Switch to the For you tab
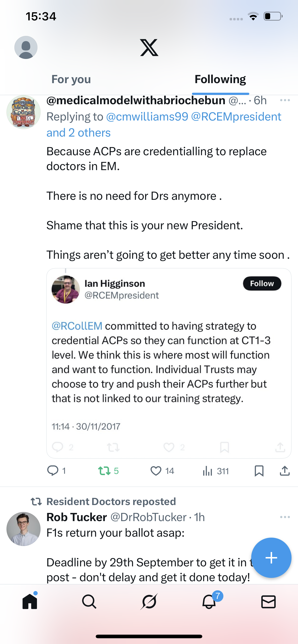The height and width of the screenshot is (644, 298). [71, 80]
